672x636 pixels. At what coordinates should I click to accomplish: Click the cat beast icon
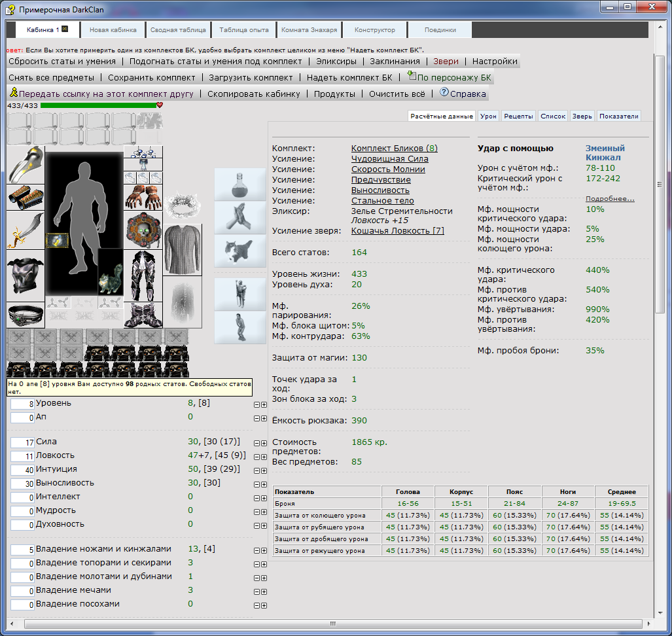[240, 251]
